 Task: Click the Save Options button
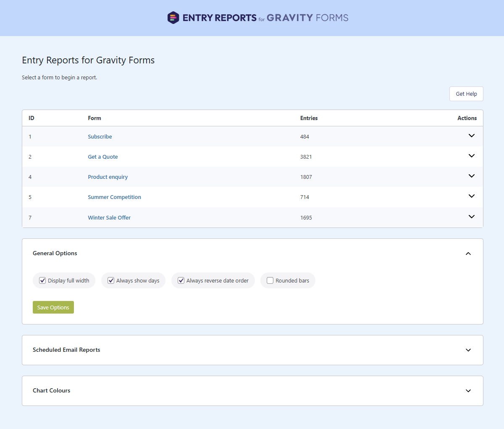pos(53,307)
